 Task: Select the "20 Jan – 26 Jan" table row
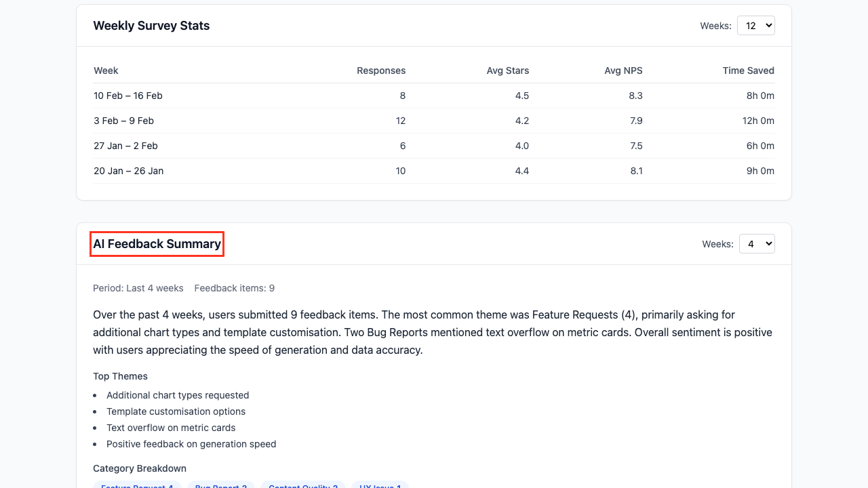pos(128,171)
